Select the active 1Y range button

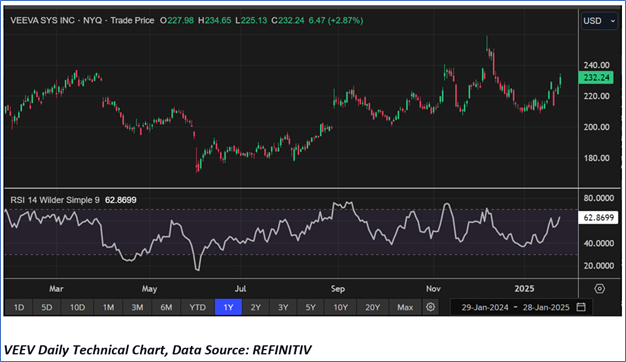point(228,307)
